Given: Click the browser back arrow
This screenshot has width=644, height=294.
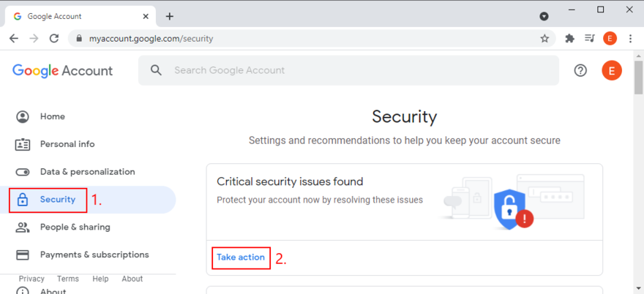Looking at the screenshot, I should coord(14,39).
